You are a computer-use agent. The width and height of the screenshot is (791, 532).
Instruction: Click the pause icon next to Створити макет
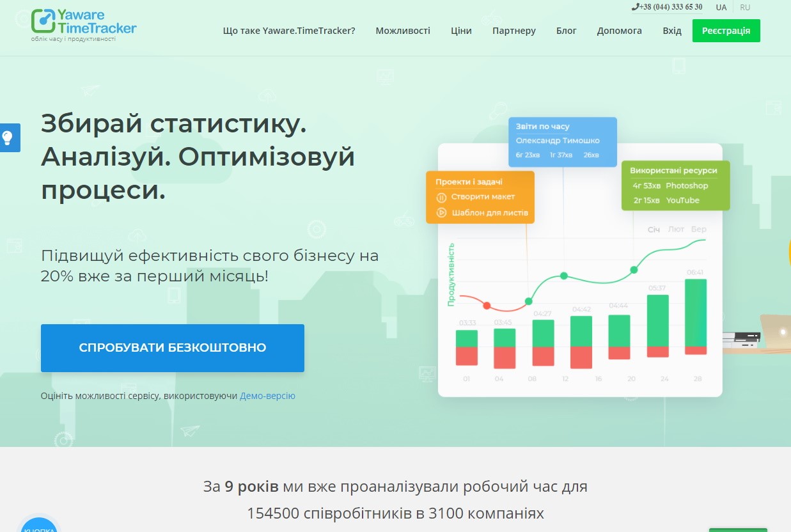click(441, 198)
